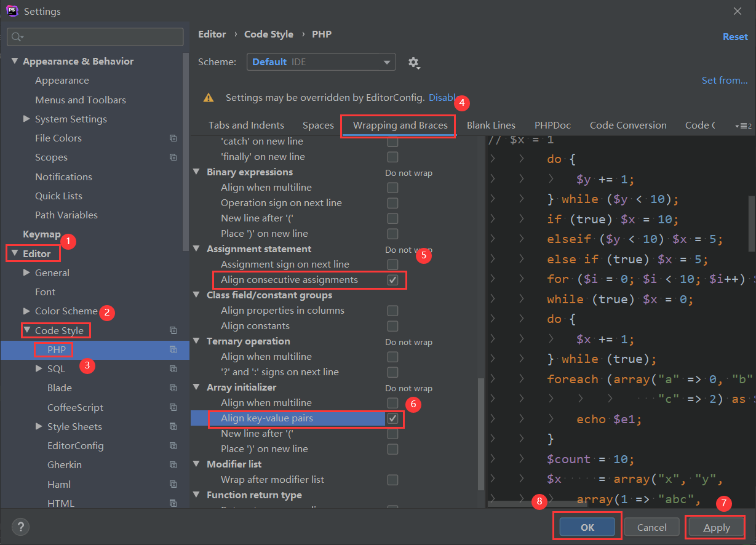The height and width of the screenshot is (545, 756).
Task: Click the PhpStorm logo in title bar
Action: coord(11,11)
